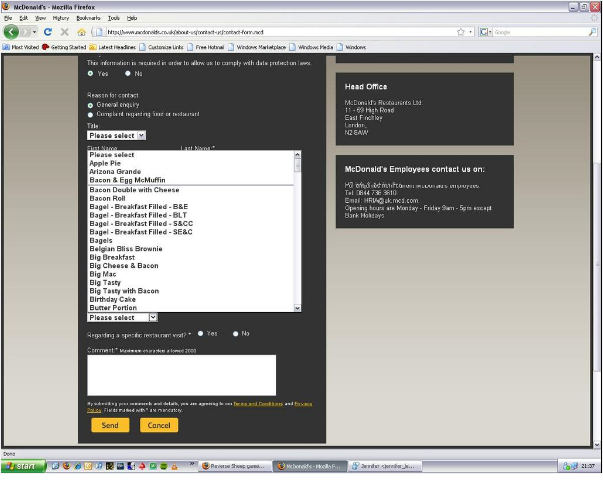Click the greyed Forward arrow button
This screenshot has height=481, width=603.
pyautogui.click(x=25, y=32)
